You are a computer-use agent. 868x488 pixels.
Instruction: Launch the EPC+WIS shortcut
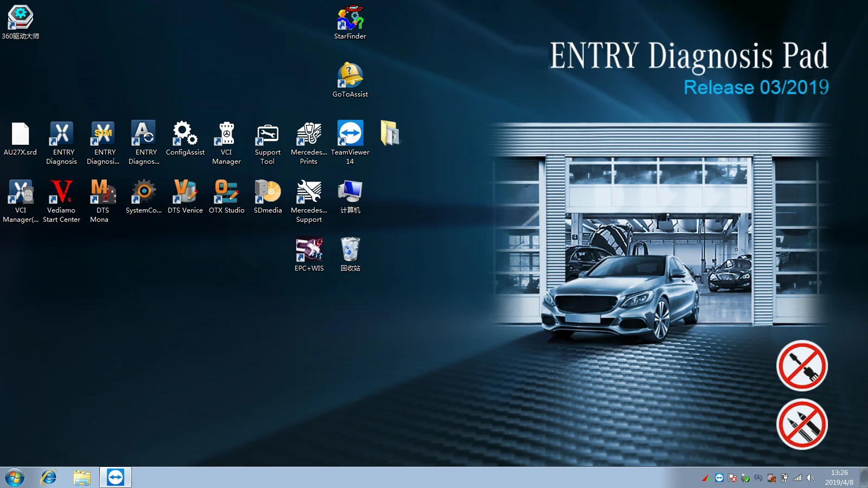click(309, 255)
